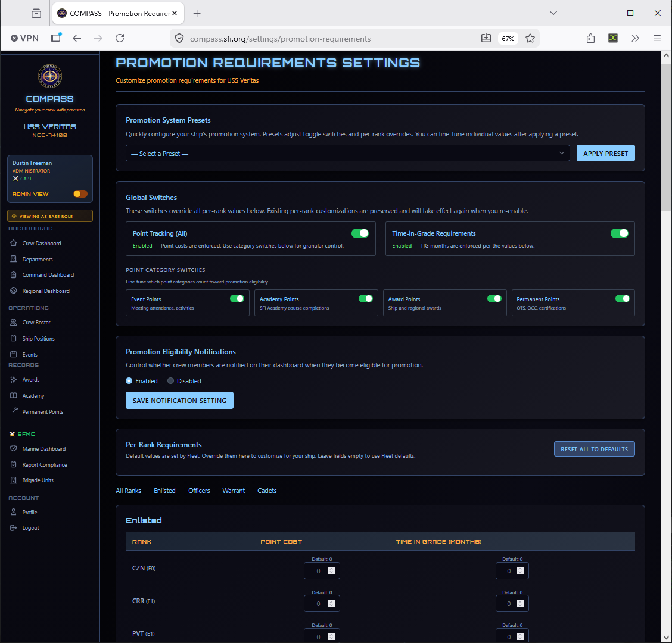672x643 pixels.
Task: Click Reset All to Defaults button
Action: pos(594,449)
